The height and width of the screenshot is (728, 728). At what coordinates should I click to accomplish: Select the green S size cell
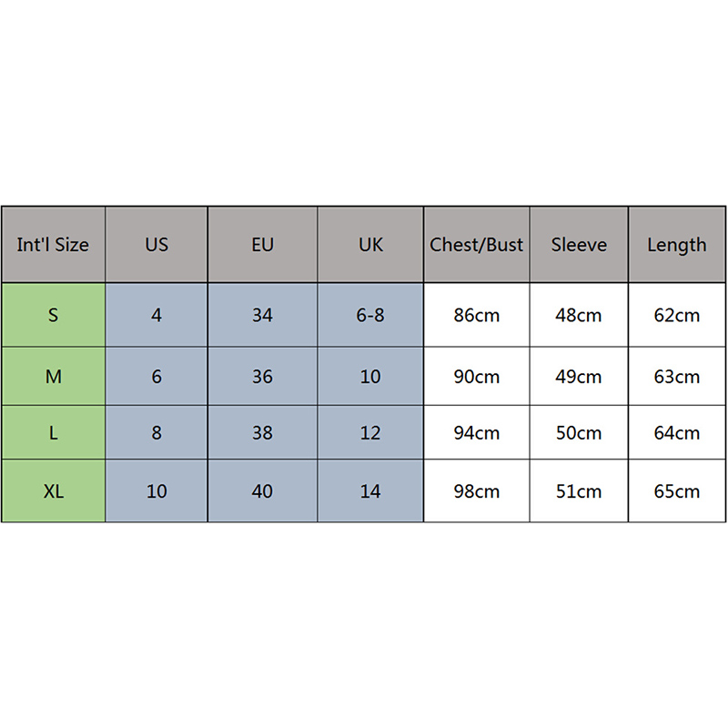53,316
